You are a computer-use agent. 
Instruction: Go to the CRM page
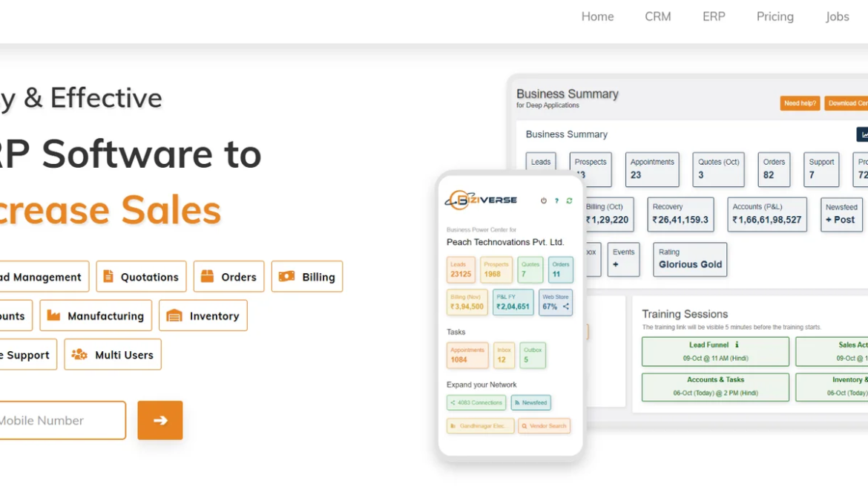coord(657,16)
